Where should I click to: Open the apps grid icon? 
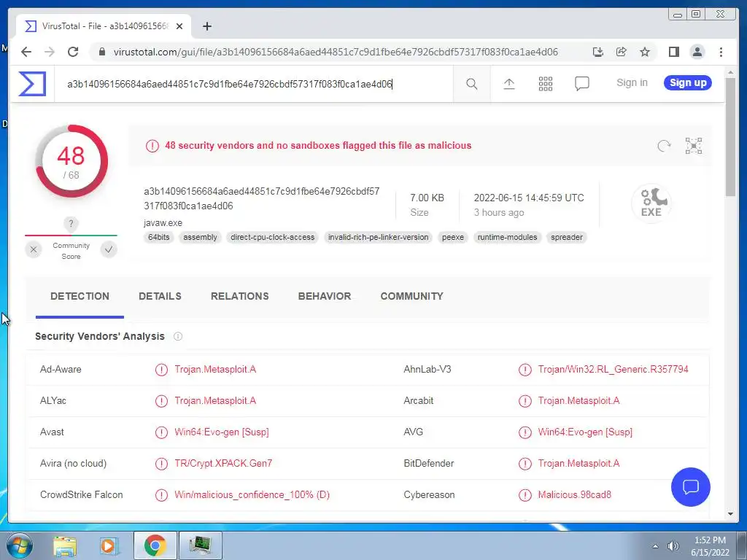546,85
